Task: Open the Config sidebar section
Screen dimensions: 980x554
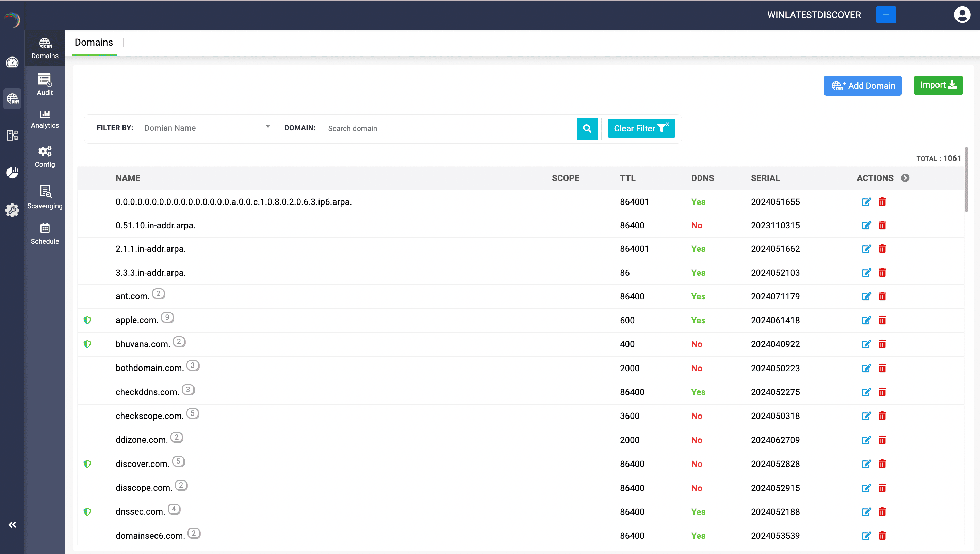Action: [x=45, y=157]
